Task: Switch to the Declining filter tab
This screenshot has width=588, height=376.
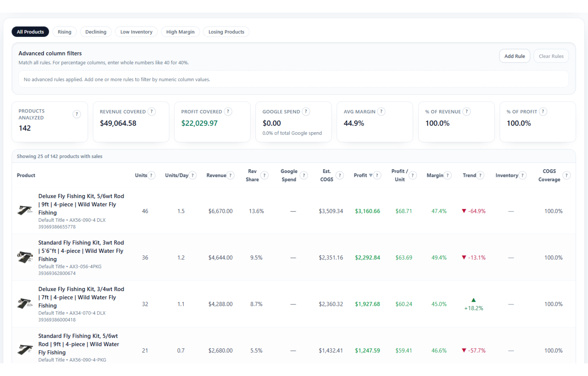Action: click(x=96, y=32)
